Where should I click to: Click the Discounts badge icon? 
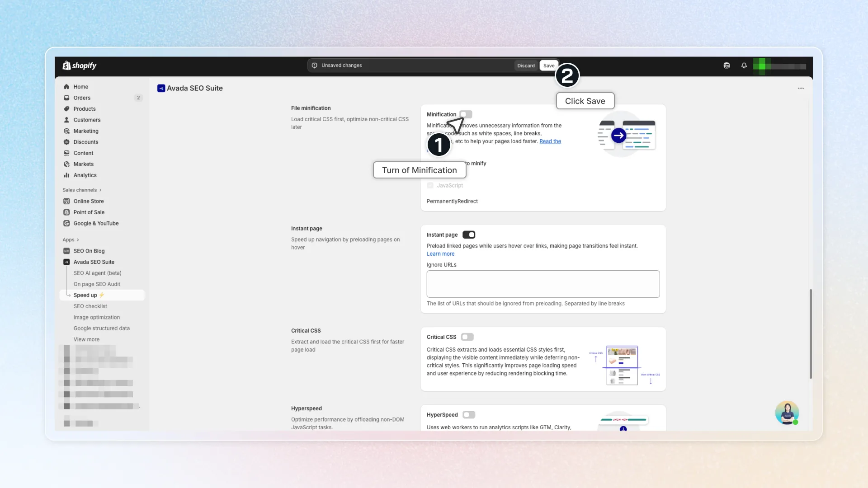(x=66, y=142)
